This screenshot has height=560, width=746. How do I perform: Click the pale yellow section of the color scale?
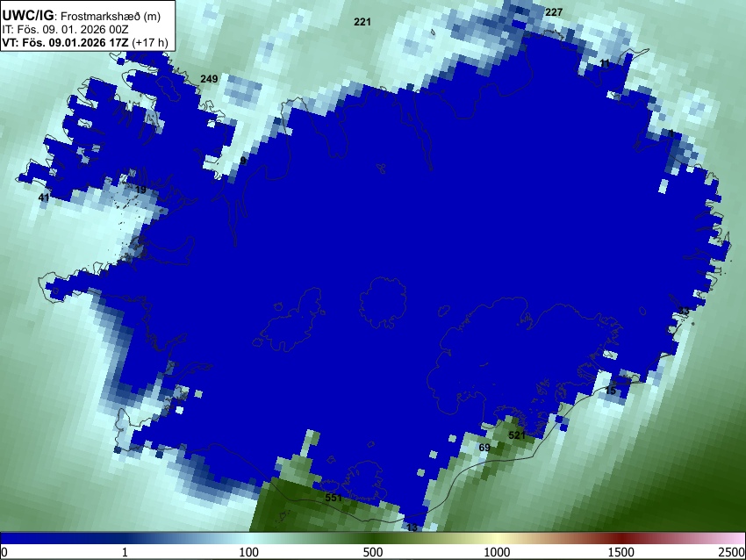point(497,538)
